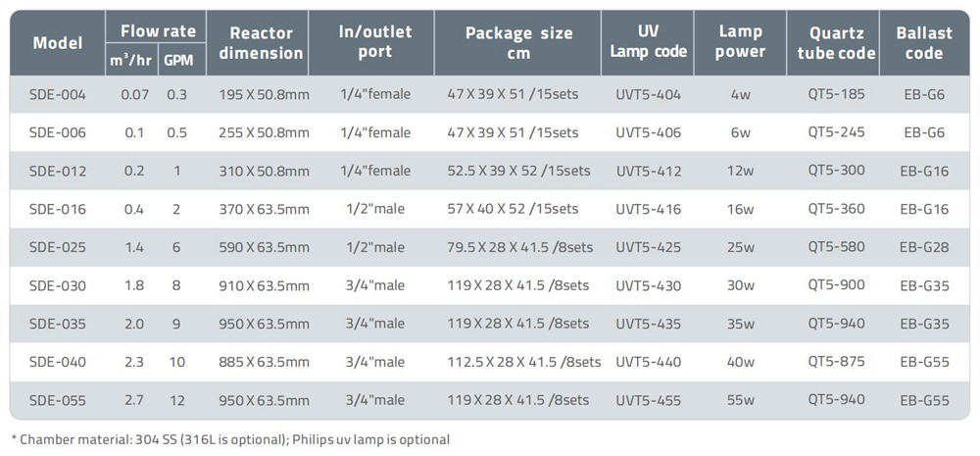Select the SDE-004 model cell
This screenshot has height=456, width=980.
point(58,95)
